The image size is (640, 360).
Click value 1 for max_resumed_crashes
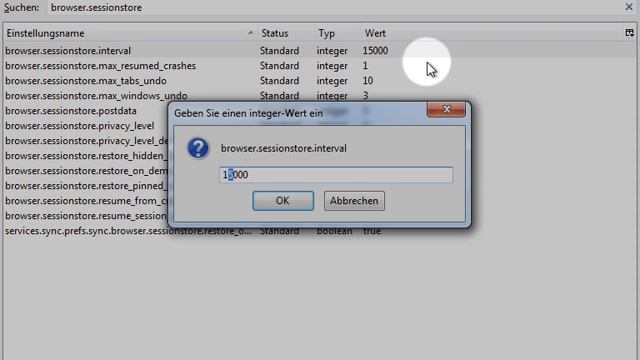coord(365,66)
